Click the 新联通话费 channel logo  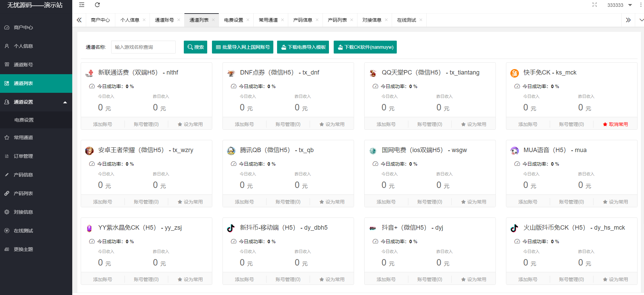[90, 73]
